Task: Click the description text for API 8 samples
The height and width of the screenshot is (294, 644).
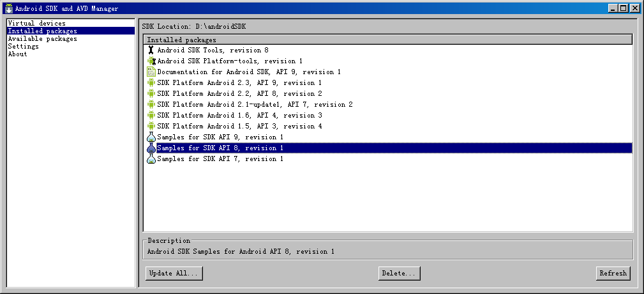Action: click(x=241, y=251)
